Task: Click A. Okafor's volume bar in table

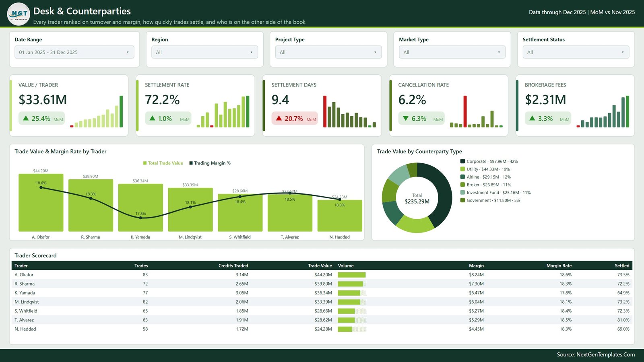Action: point(352,275)
